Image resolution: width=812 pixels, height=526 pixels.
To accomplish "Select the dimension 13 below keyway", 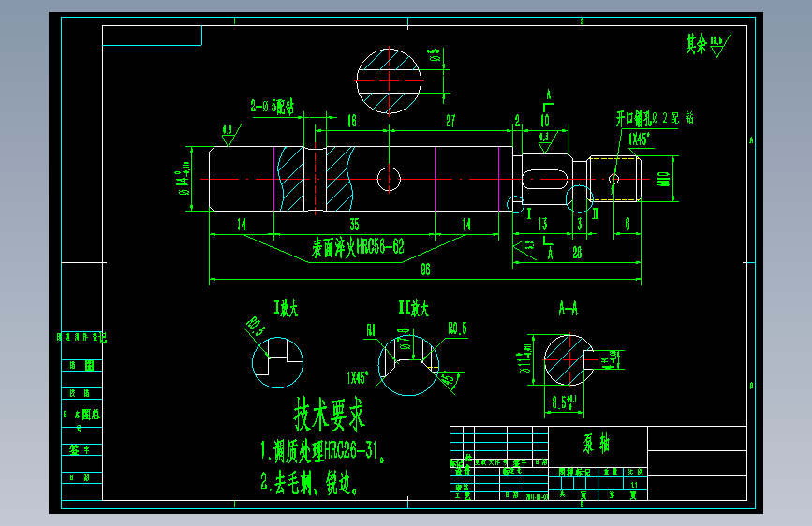I will tap(542, 224).
